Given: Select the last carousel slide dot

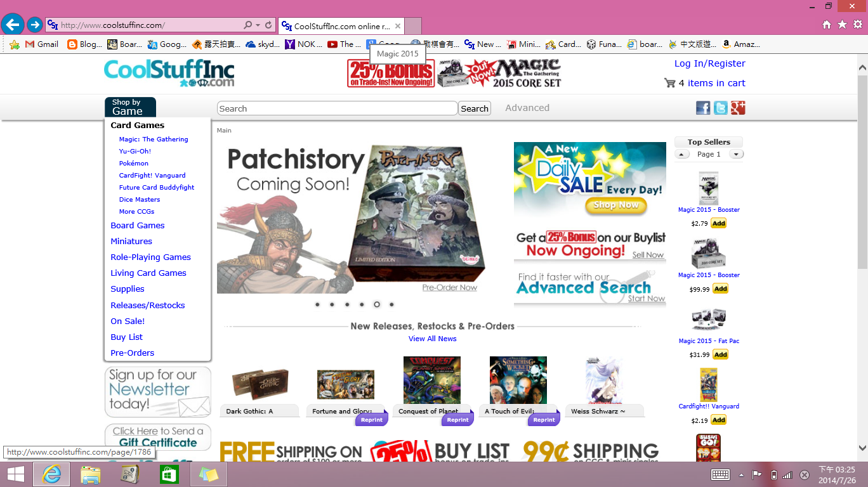Looking at the screenshot, I should pos(391,304).
